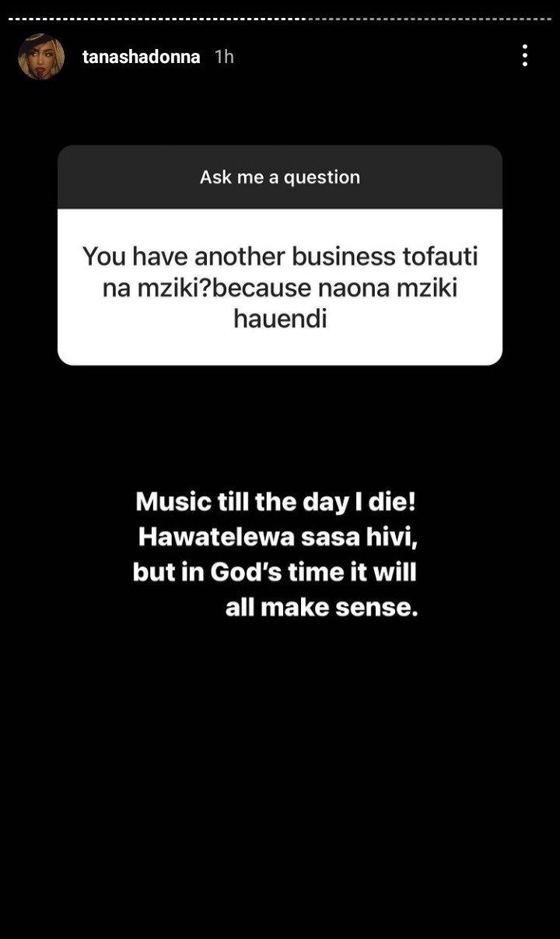Tap the 'but in God's time it will' line
Image resolution: width=560 pixels, height=939 pixels.
(x=275, y=572)
